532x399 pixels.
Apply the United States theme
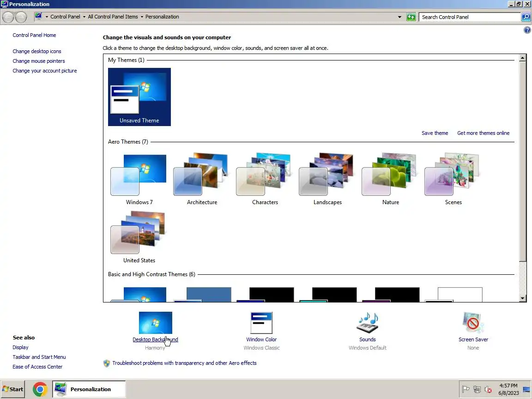[139, 237]
